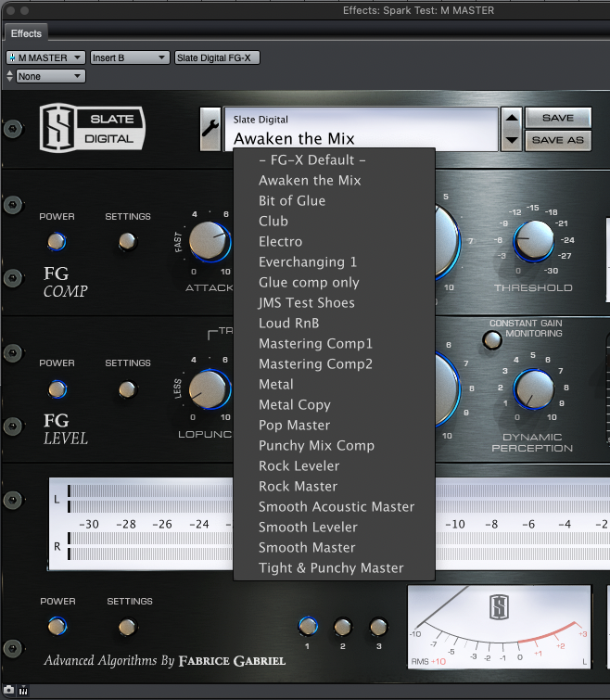Choose Smooth Acoustic Master preset
610x700 pixels.
point(334,507)
